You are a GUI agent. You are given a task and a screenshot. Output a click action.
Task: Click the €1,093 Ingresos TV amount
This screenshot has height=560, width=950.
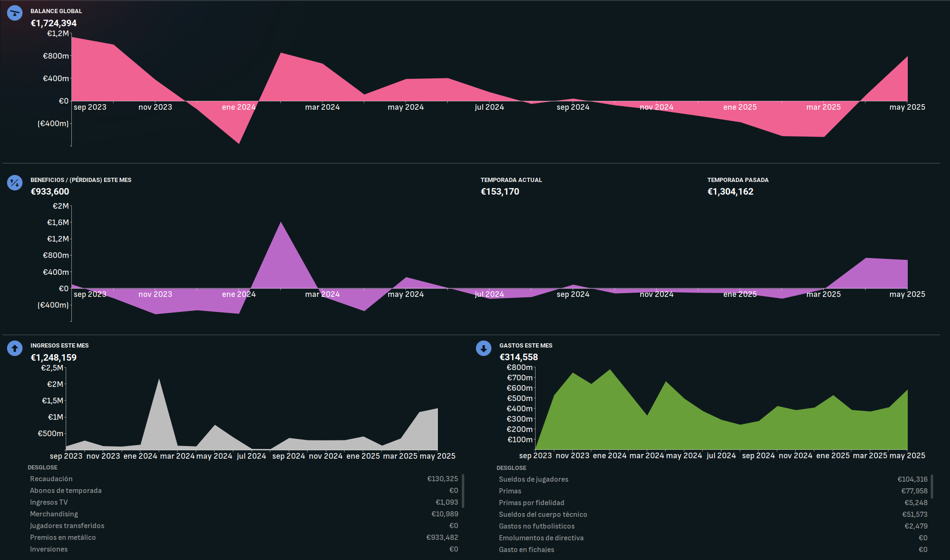pyautogui.click(x=447, y=502)
